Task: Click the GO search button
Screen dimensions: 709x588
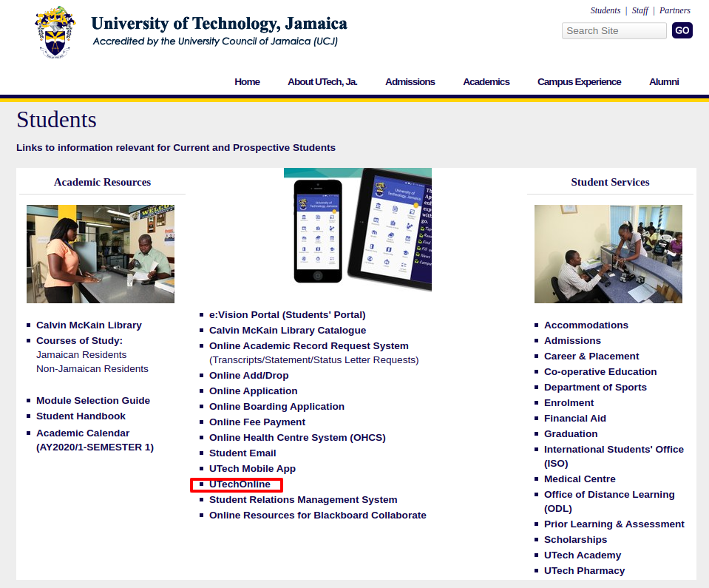Action: point(682,31)
